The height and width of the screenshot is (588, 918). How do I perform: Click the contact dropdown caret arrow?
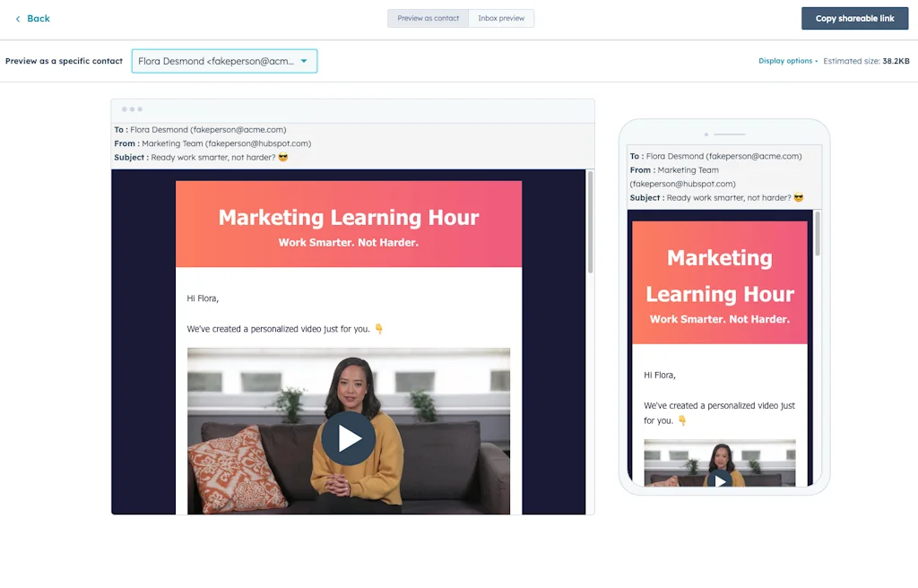(304, 61)
